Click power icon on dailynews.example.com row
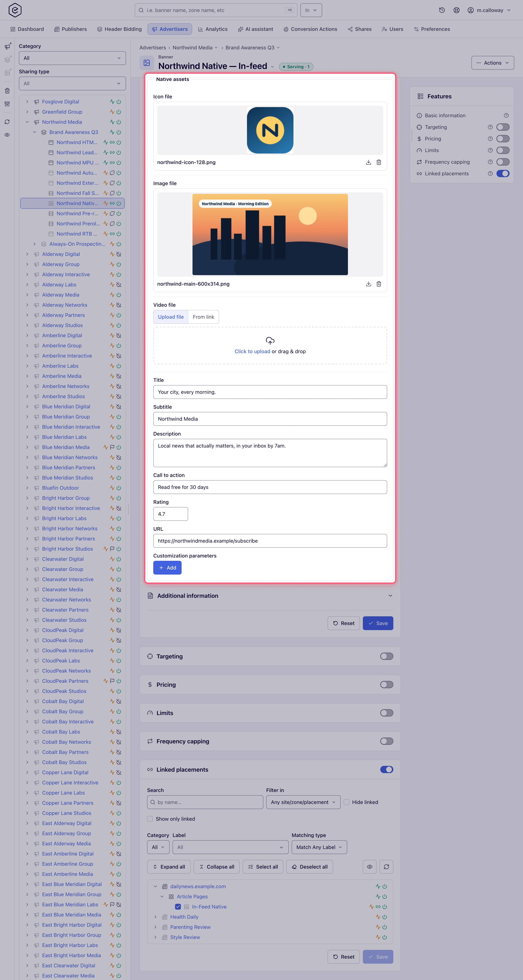 point(384,886)
